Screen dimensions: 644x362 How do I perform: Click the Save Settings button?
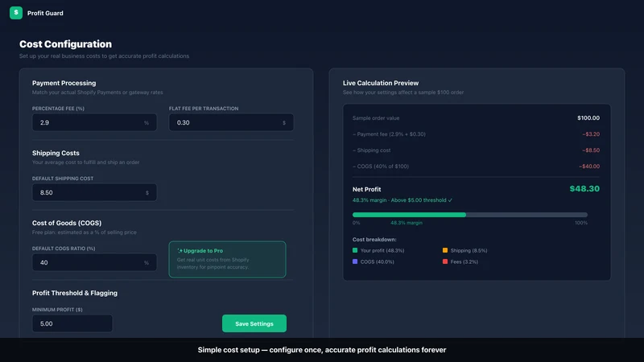coord(254,323)
